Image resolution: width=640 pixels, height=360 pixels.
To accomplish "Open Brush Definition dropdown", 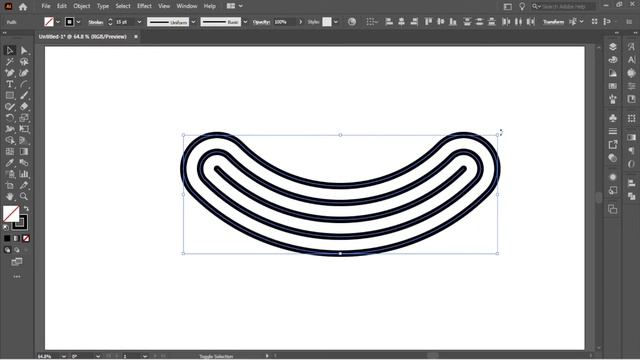I will coord(245,22).
